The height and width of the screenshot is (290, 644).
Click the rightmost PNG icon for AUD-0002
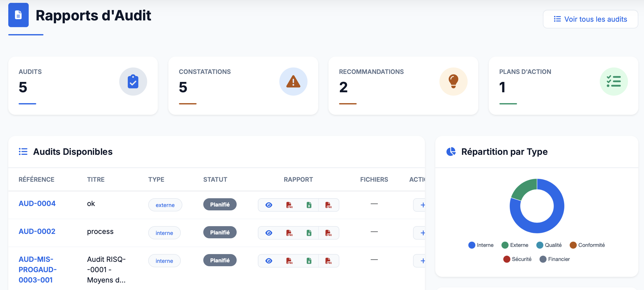tap(328, 233)
